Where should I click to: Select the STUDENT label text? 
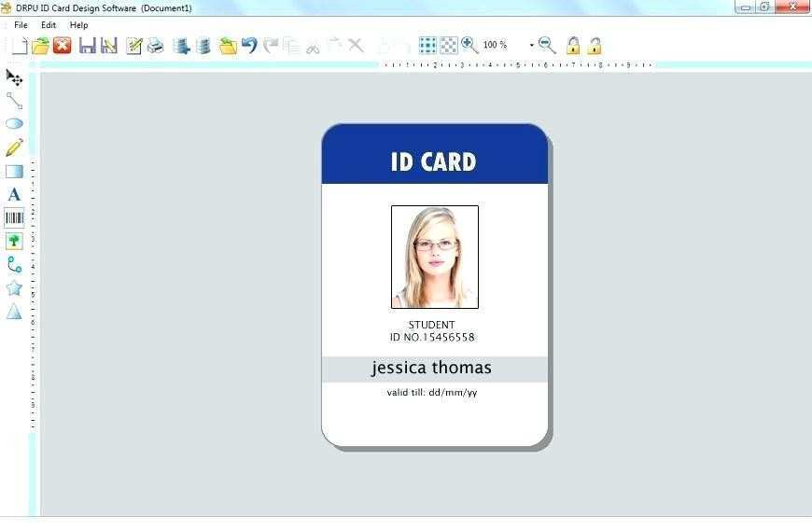coord(431,325)
